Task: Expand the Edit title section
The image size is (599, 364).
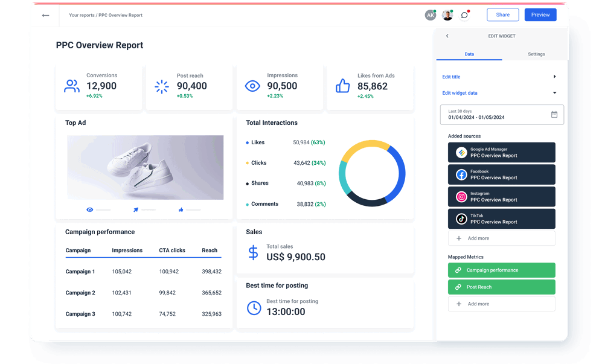Action: click(554, 76)
